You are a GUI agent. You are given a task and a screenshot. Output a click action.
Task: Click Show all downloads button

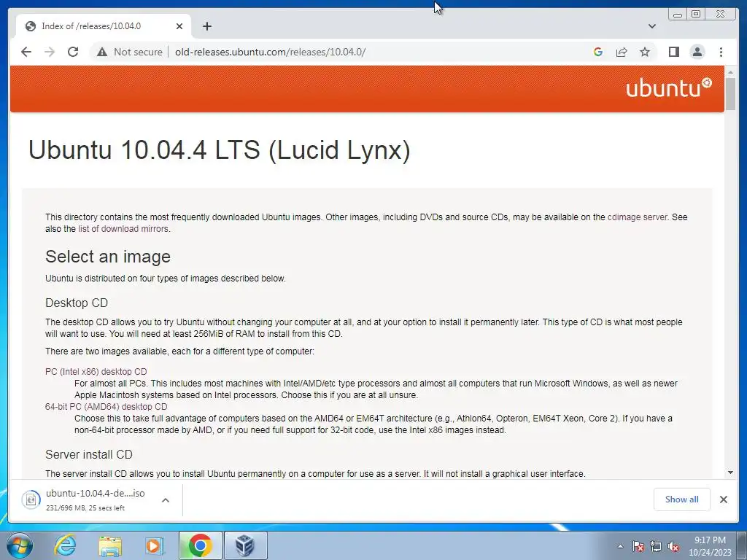point(682,499)
